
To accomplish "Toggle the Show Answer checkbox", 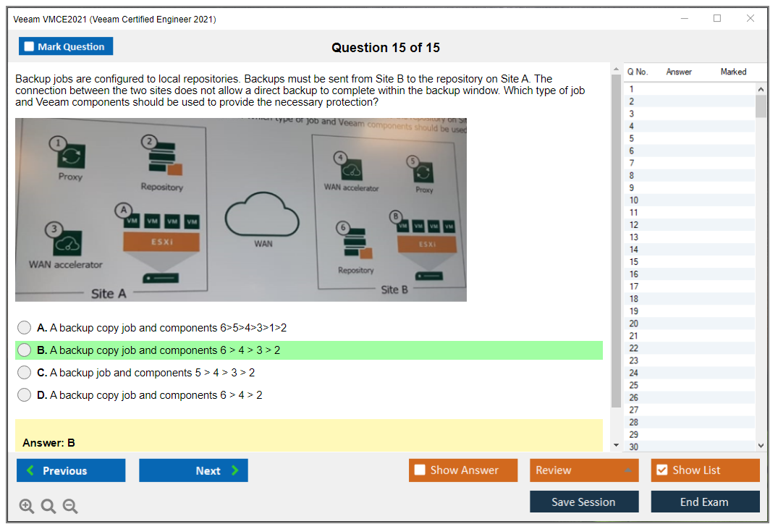I will point(420,470).
